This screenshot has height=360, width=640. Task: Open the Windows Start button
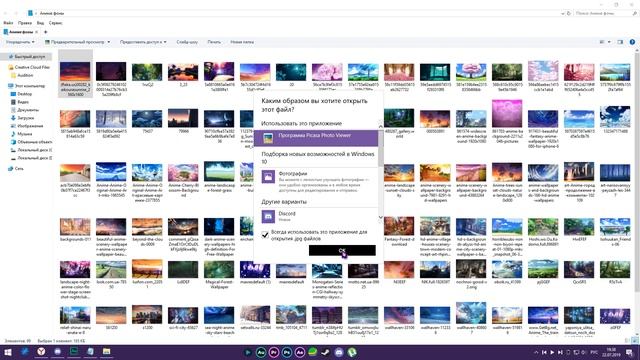pos(8,352)
